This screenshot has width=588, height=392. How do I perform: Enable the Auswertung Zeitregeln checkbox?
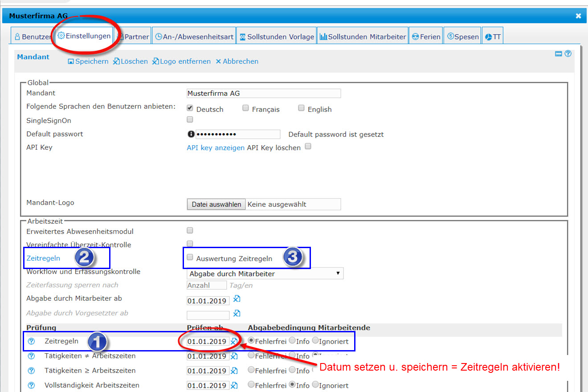[x=190, y=257]
